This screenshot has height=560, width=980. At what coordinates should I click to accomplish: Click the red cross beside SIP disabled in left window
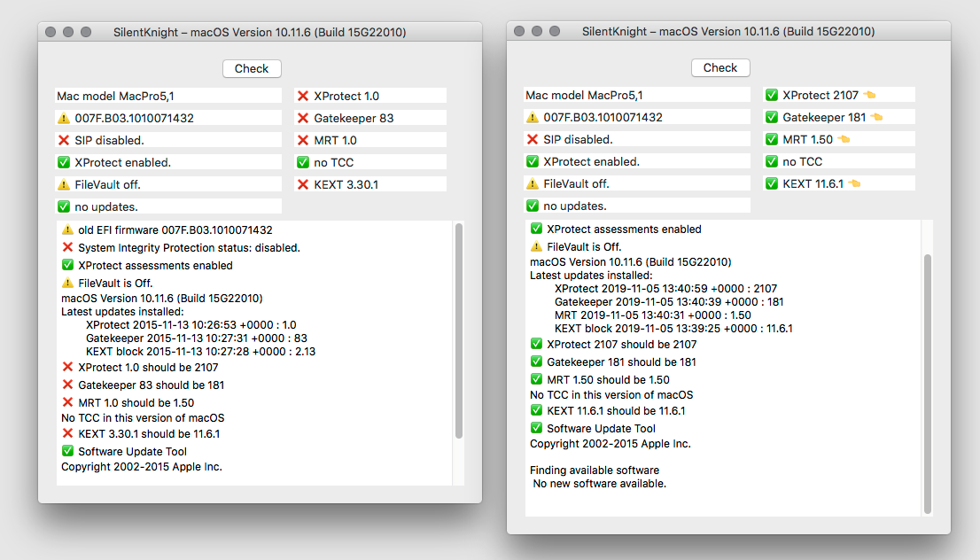(64, 140)
